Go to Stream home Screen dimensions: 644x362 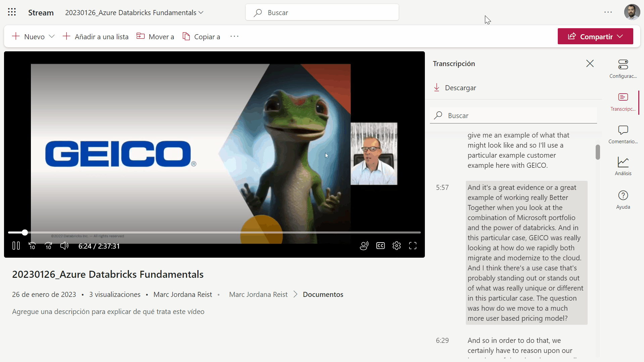click(41, 13)
